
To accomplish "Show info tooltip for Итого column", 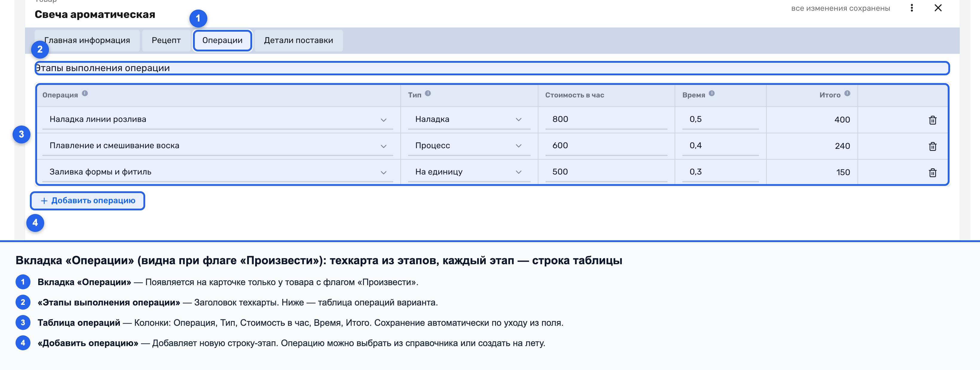I will click(847, 93).
